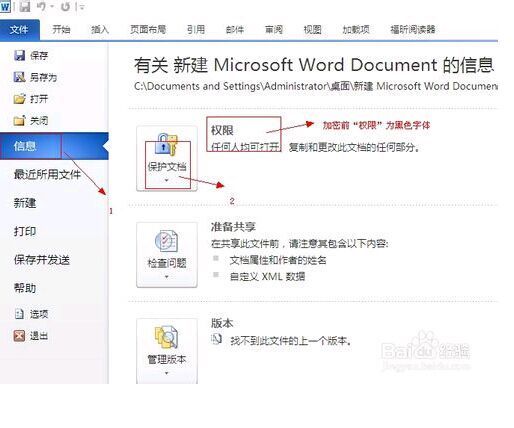Click the quick access Save icon
Image resolution: width=514 pixels, height=428 pixels.
click(25, 6)
